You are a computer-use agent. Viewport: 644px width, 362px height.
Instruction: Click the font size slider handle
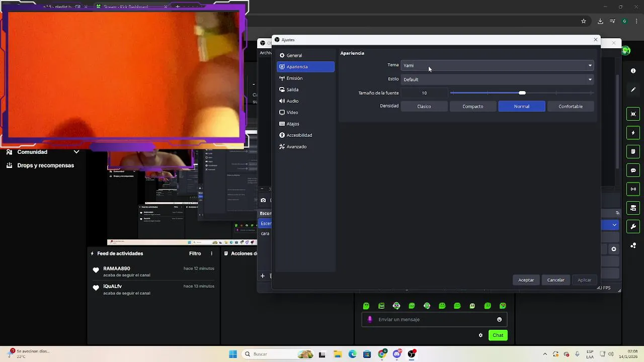pyautogui.click(x=522, y=93)
